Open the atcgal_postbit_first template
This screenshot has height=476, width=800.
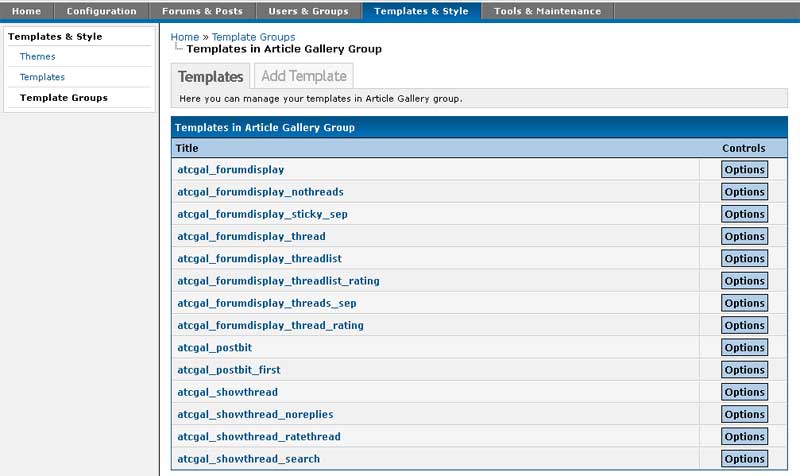(229, 370)
